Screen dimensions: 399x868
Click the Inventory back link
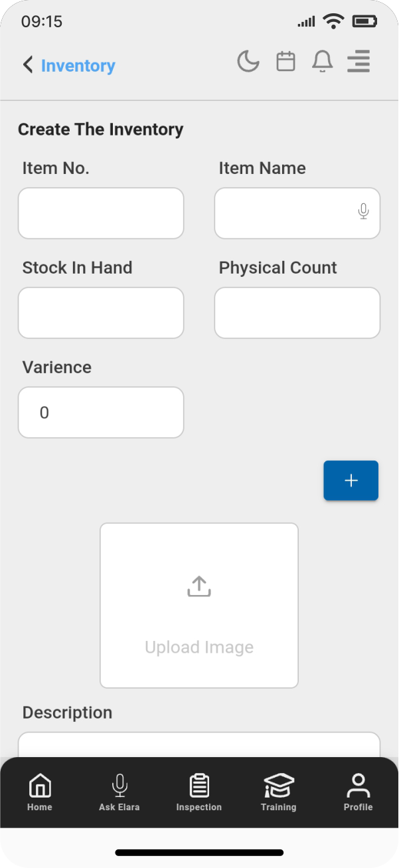click(x=78, y=66)
